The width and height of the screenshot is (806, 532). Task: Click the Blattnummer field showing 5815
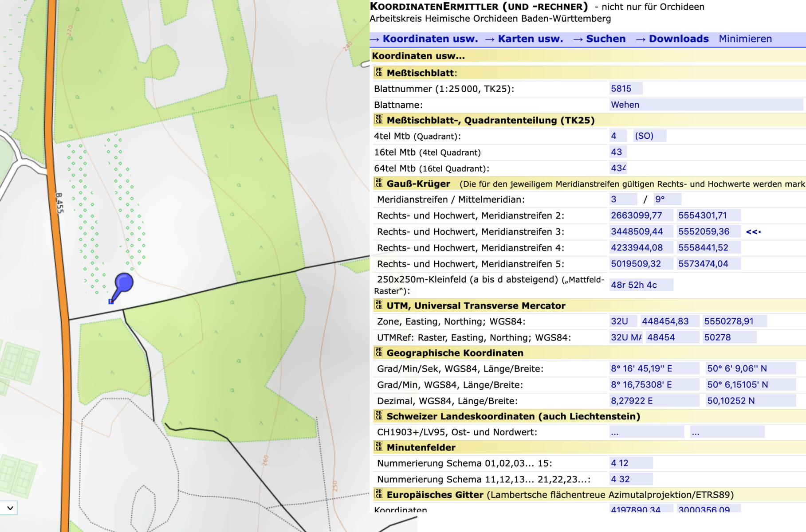pos(625,89)
